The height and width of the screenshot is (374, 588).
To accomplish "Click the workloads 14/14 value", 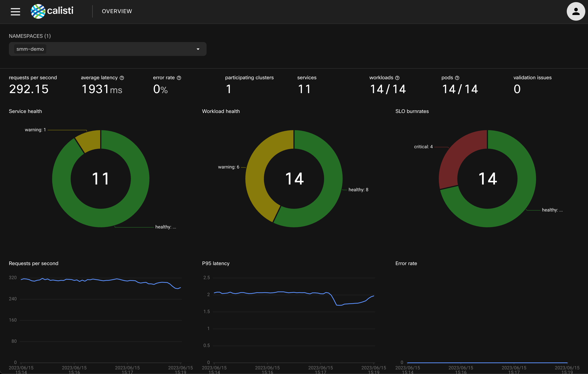I will click(x=388, y=89).
